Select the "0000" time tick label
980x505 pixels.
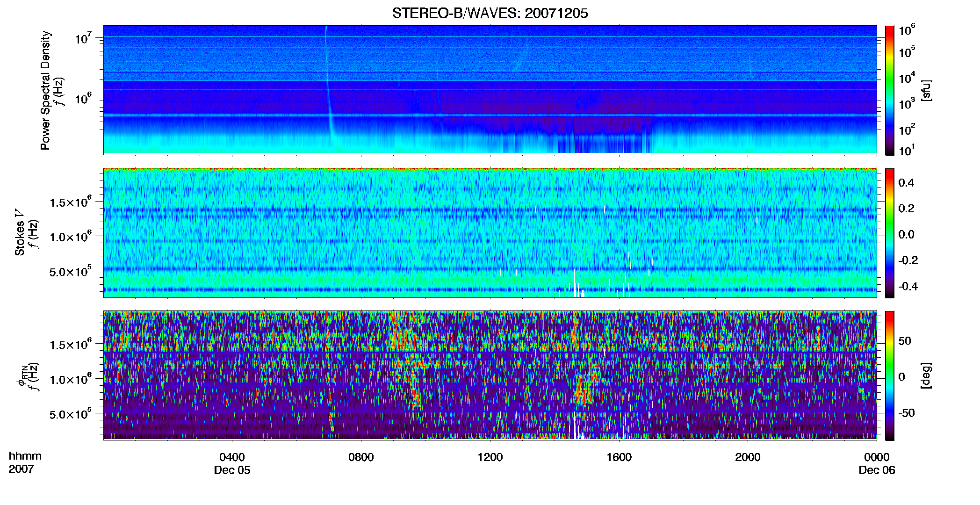(877, 457)
